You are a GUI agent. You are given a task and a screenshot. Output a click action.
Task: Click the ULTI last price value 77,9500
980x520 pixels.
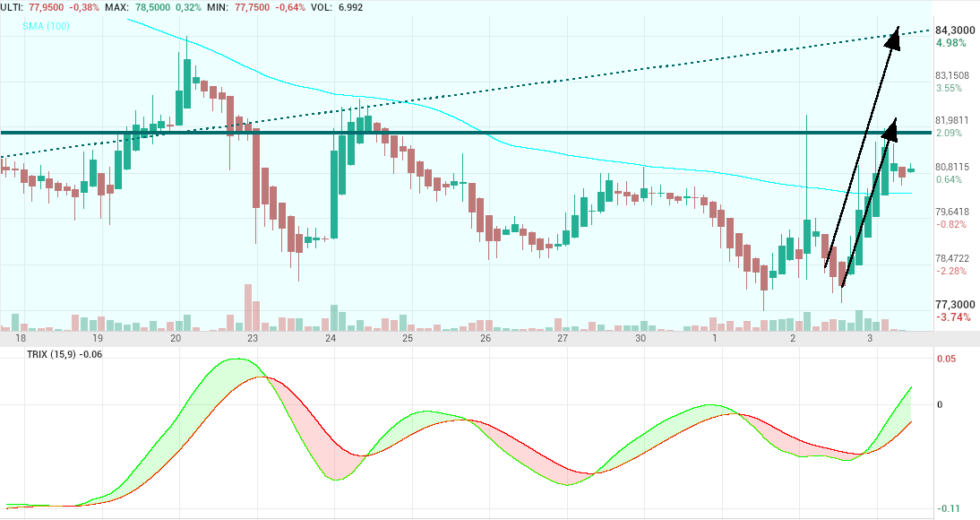(47, 7)
